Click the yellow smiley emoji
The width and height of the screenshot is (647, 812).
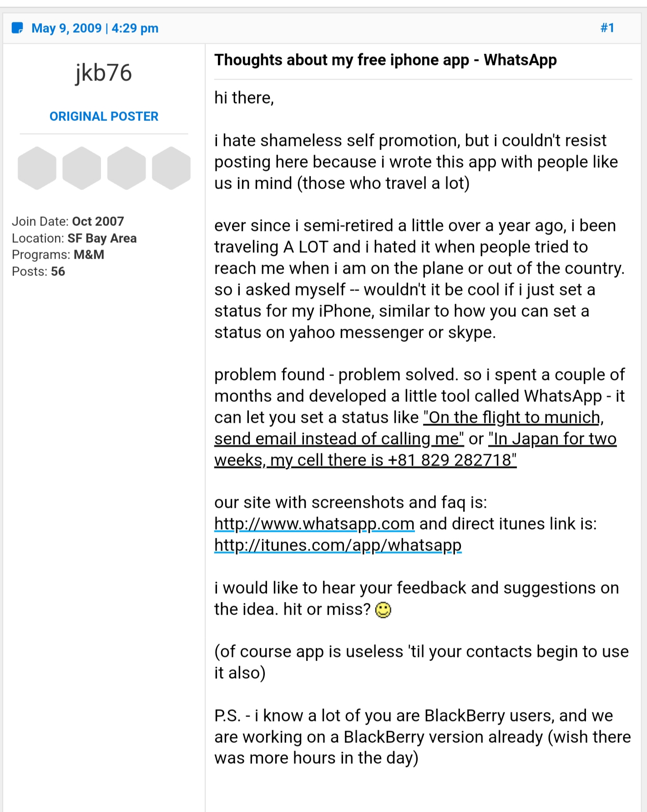pos(383,610)
